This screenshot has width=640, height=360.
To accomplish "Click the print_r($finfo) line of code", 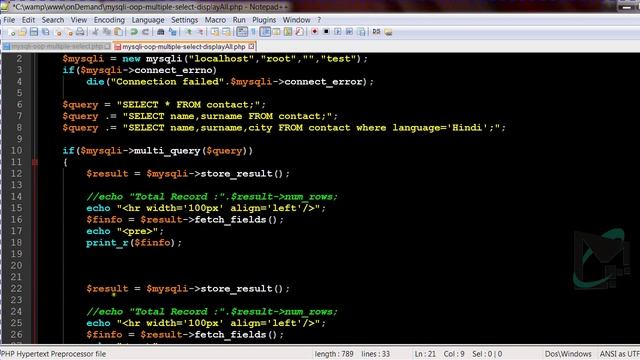I will click(x=134, y=243).
